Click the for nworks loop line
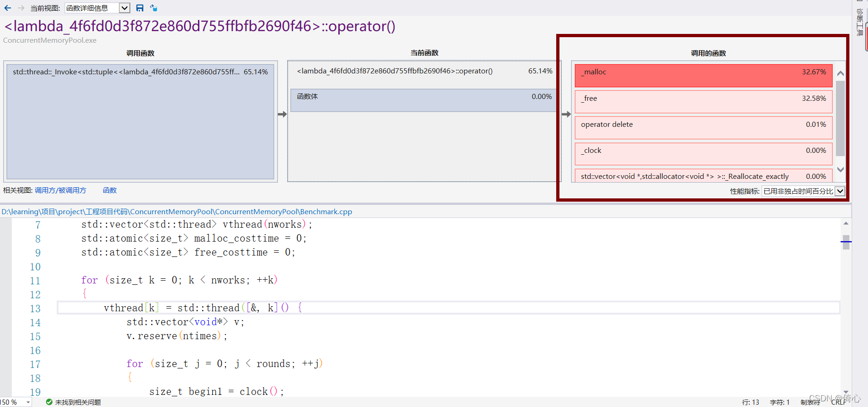Image resolution: width=868 pixels, height=407 pixels. (x=179, y=280)
